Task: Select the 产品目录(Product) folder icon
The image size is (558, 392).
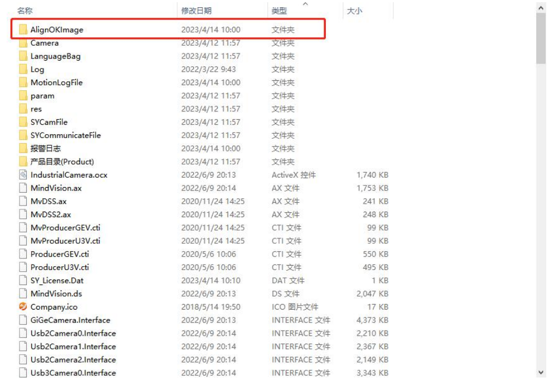Action: 23,161
